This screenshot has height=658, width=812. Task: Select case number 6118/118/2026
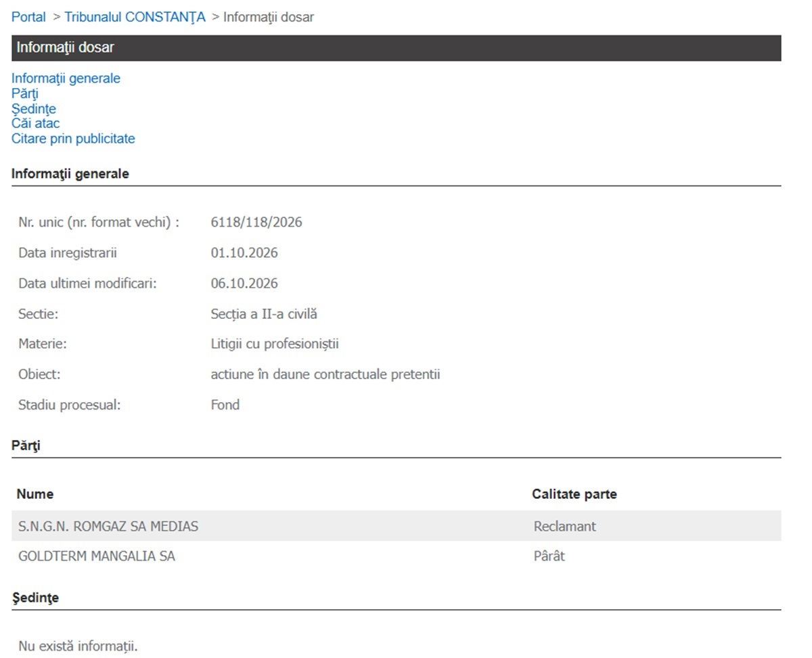coord(256,222)
